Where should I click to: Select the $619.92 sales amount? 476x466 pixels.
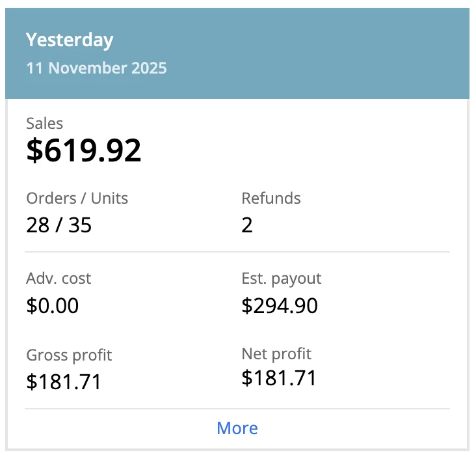click(84, 150)
